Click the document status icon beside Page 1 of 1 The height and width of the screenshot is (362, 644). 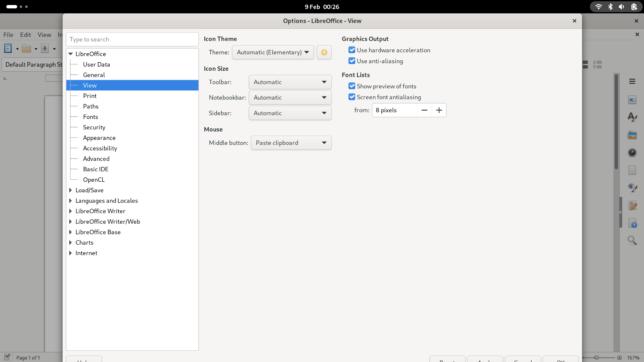(x=7, y=357)
